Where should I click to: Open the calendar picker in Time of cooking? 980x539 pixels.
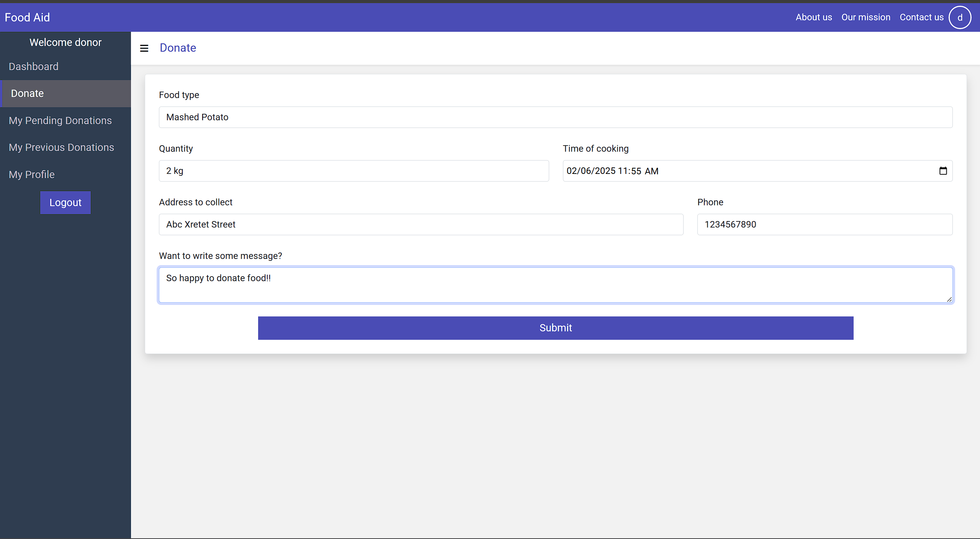pos(943,171)
